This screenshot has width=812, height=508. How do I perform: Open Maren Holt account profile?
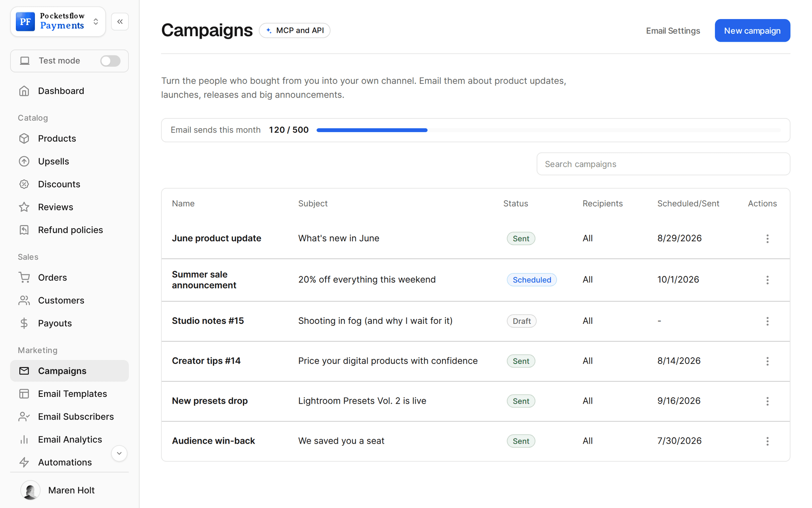pos(69,490)
